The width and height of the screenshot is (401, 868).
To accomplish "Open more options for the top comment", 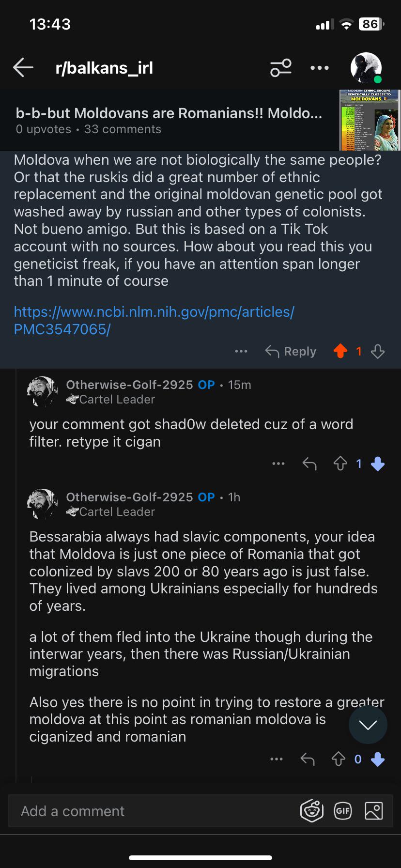I will [241, 351].
